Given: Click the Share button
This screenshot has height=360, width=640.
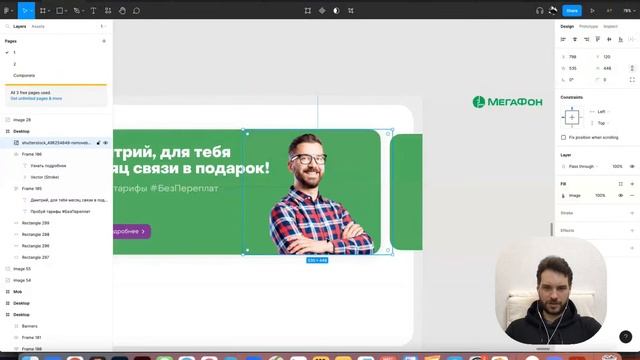Looking at the screenshot, I should pyautogui.click(x=572, y=11).
